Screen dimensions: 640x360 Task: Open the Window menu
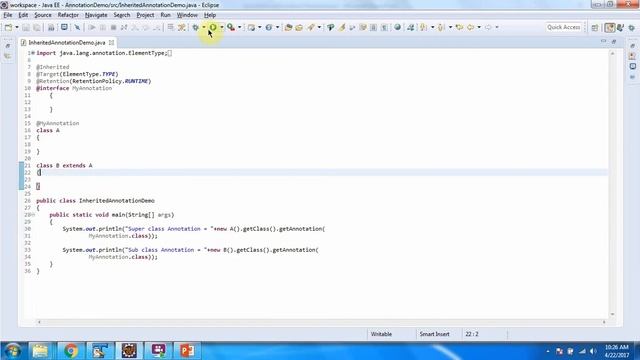click(x=187, y=15)
